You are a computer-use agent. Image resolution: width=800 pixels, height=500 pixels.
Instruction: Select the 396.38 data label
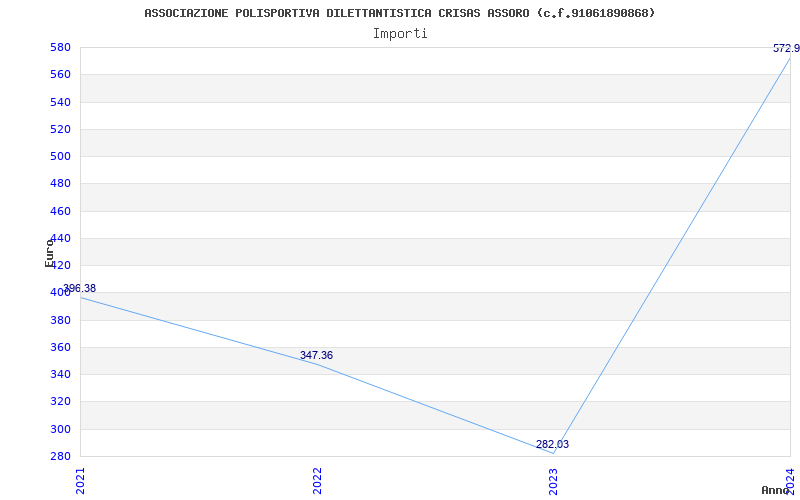[79, 289]
